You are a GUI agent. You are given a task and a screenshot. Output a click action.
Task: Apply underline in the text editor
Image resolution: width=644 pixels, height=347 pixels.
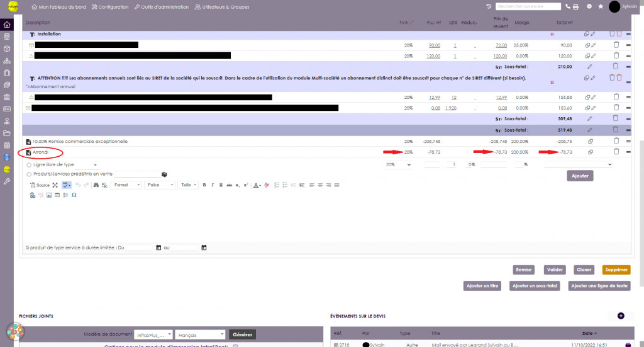[221, 185]
